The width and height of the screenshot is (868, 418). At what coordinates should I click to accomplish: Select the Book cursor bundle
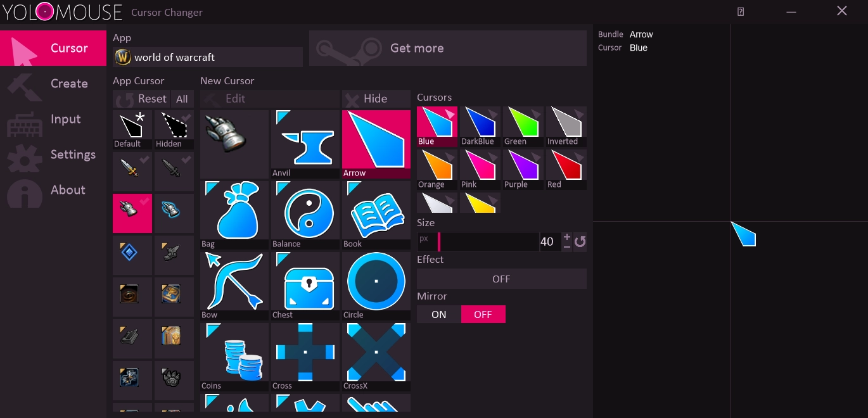pyautogui.click(x=376, y=215)
